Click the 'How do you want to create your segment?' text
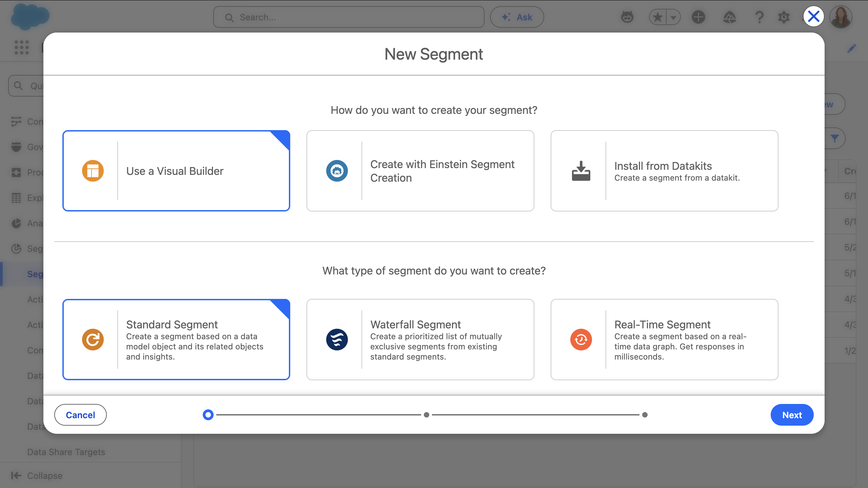The image size is (868, 488). [434, 110]
